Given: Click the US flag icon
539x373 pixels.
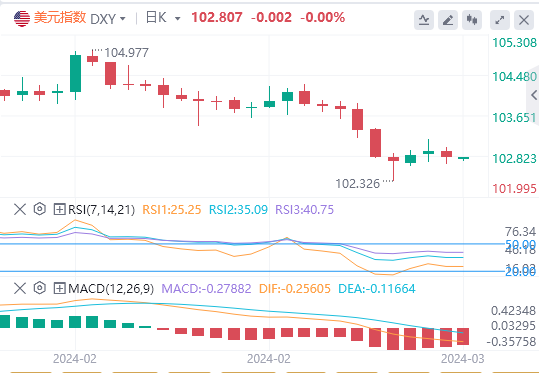Looking at the screenshot, I should point(22,19).
